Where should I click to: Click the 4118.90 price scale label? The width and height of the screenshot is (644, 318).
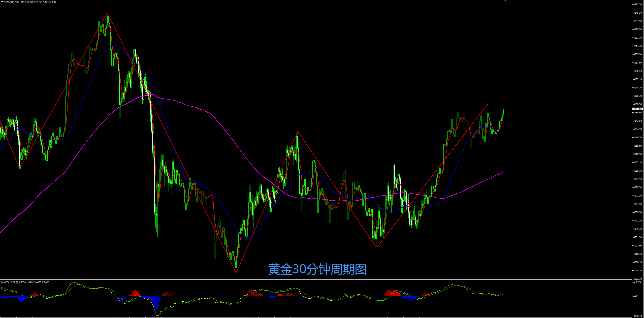coord(637,146)
